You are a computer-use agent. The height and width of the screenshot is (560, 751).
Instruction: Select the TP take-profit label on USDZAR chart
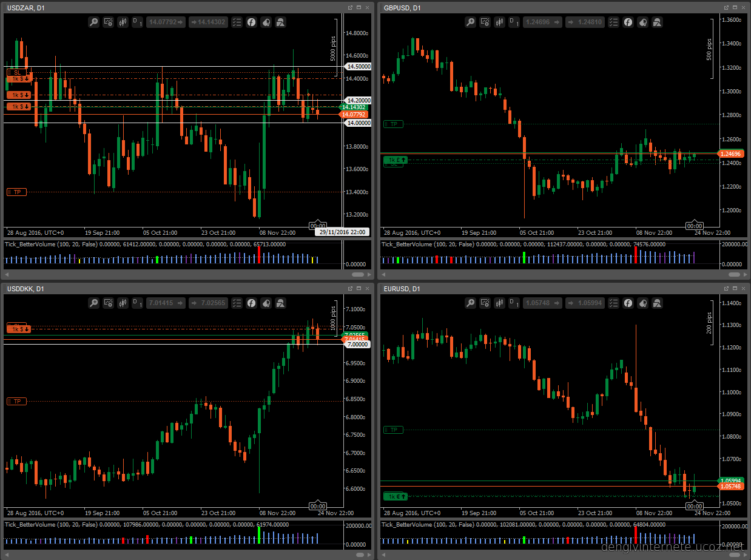(17, 192)
